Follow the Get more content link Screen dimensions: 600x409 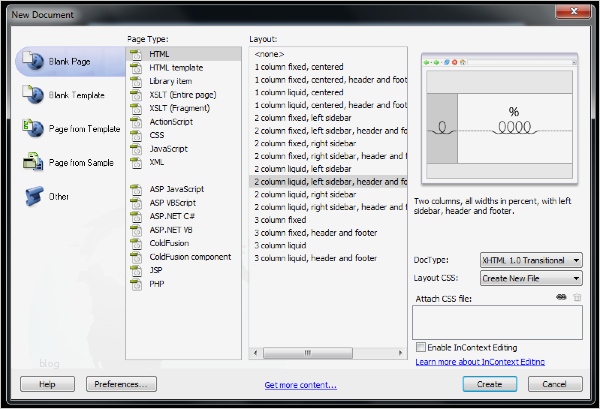300,385
